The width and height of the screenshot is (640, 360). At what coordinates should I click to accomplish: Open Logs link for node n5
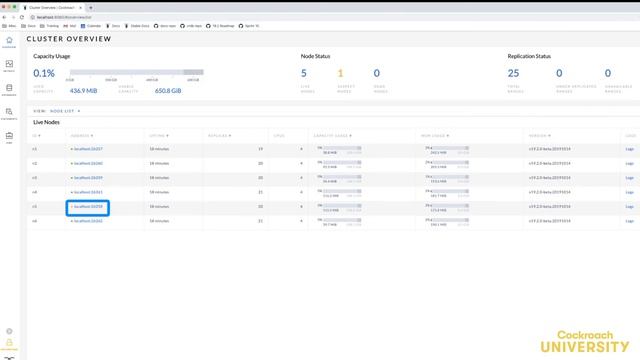(x=630, y=207)
